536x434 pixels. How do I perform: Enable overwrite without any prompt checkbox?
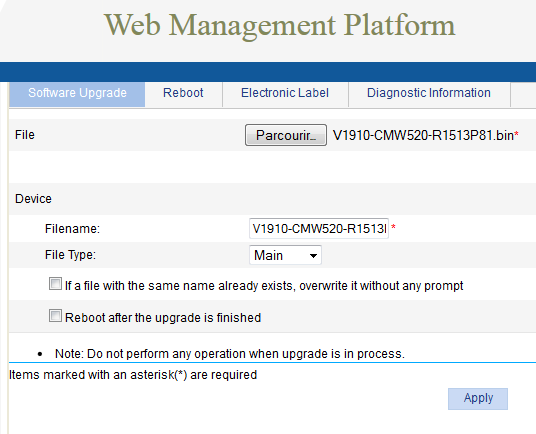click(x=55, y=284)
